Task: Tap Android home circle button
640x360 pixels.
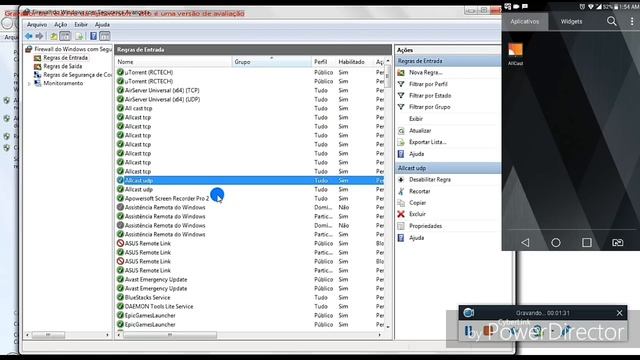Action: coord(556,243)
